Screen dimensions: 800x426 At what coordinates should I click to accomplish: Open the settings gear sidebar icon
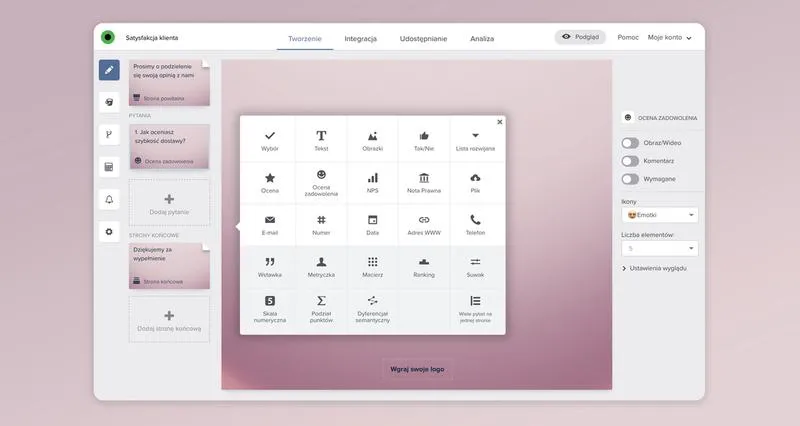[109, 232]
